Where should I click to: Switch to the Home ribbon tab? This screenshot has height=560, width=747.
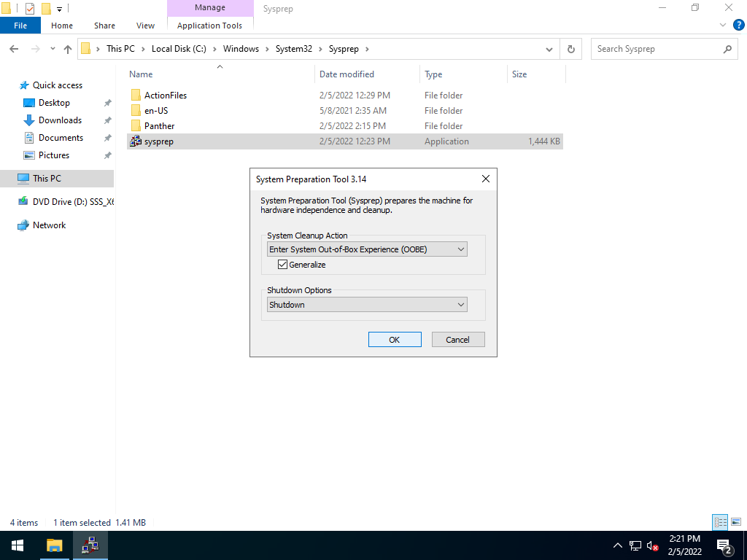tap(62, 26)
